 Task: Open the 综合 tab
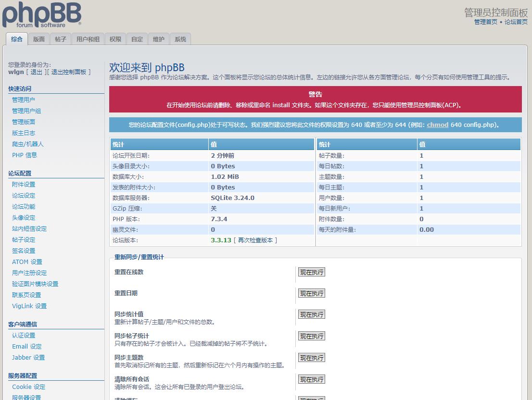17,39
